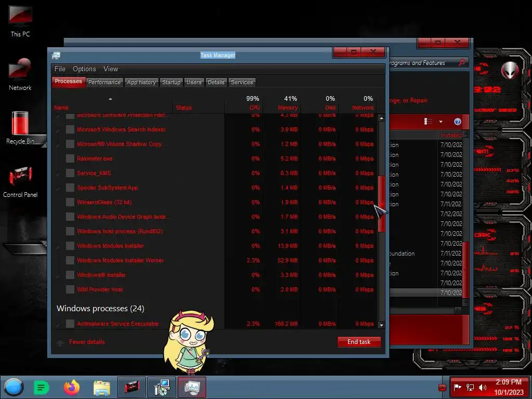Switch to Control Panel taskbar button
The height and width of the screenshot is (399, 532).
[131, 388]
